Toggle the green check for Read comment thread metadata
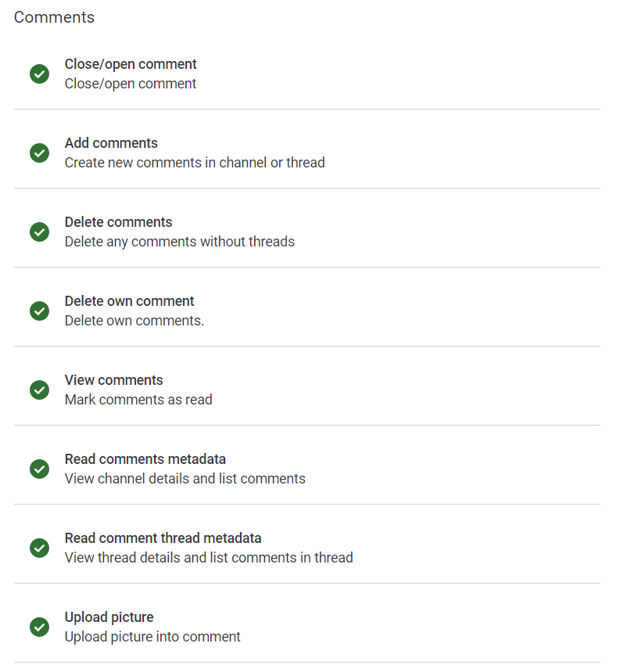Image resolution: width=620 pixels, height=672 pixels. click(x=39, y=548)
